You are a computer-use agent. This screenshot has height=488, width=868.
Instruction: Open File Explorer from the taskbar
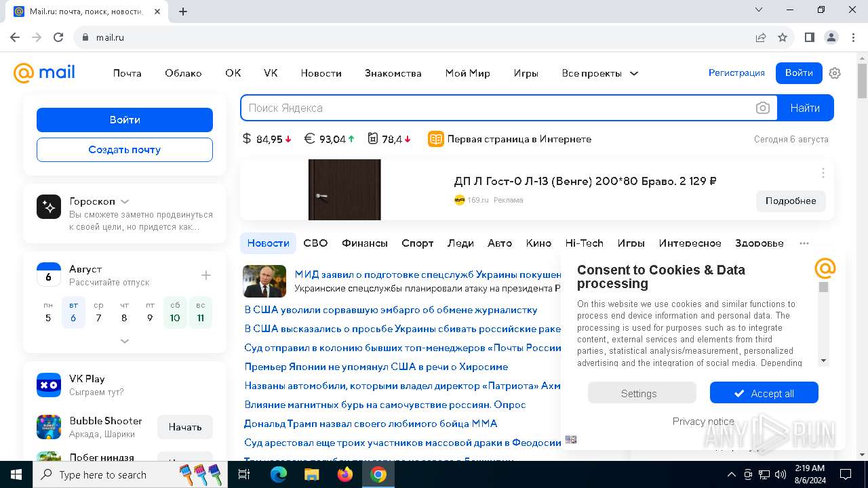pyautogui.click(x=311, y=474)
